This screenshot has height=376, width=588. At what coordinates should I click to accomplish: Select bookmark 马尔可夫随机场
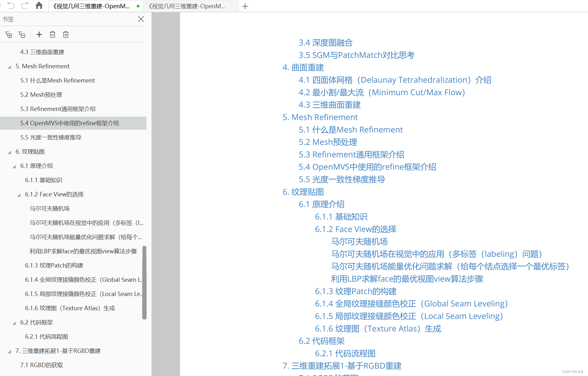coord(50,208)
